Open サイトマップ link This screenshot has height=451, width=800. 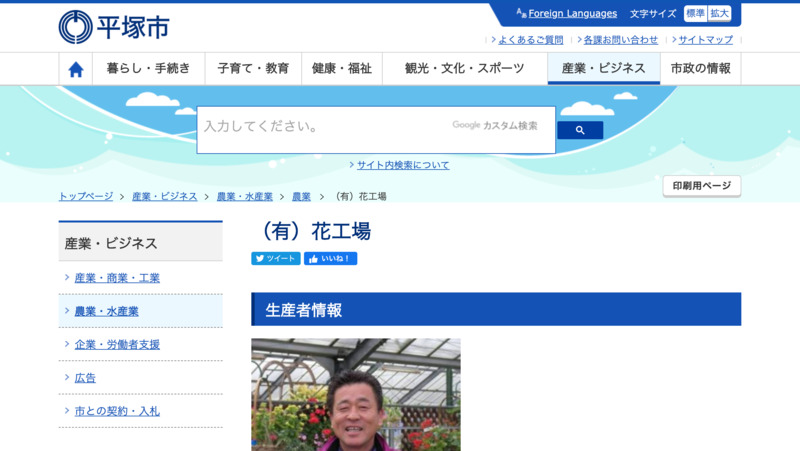point(706,40)
